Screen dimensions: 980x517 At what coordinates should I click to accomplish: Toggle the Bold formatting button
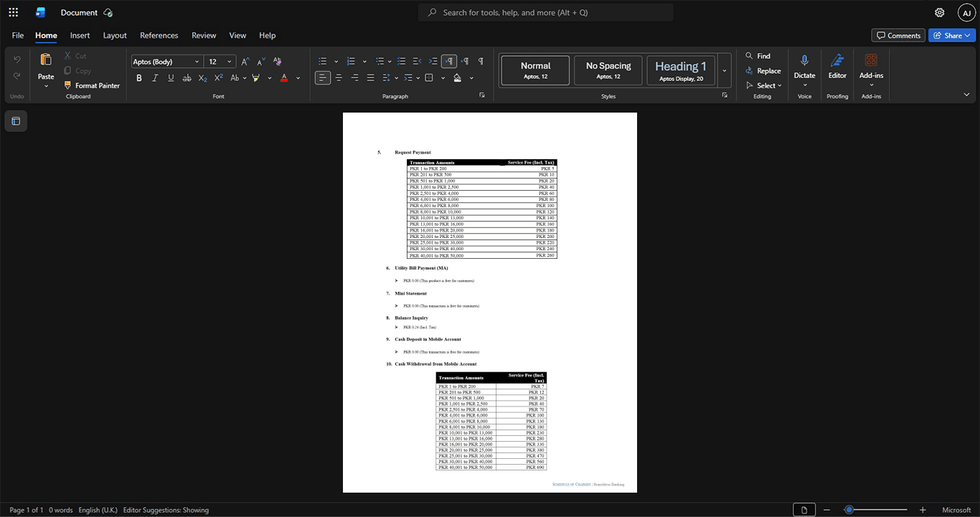[x=139, y=78]
